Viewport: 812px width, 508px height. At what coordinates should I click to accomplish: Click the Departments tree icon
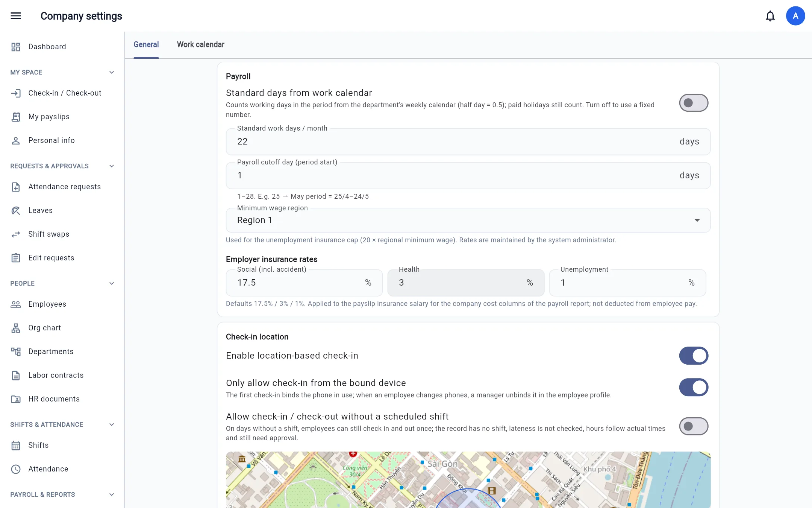click(x=16, y=351)
